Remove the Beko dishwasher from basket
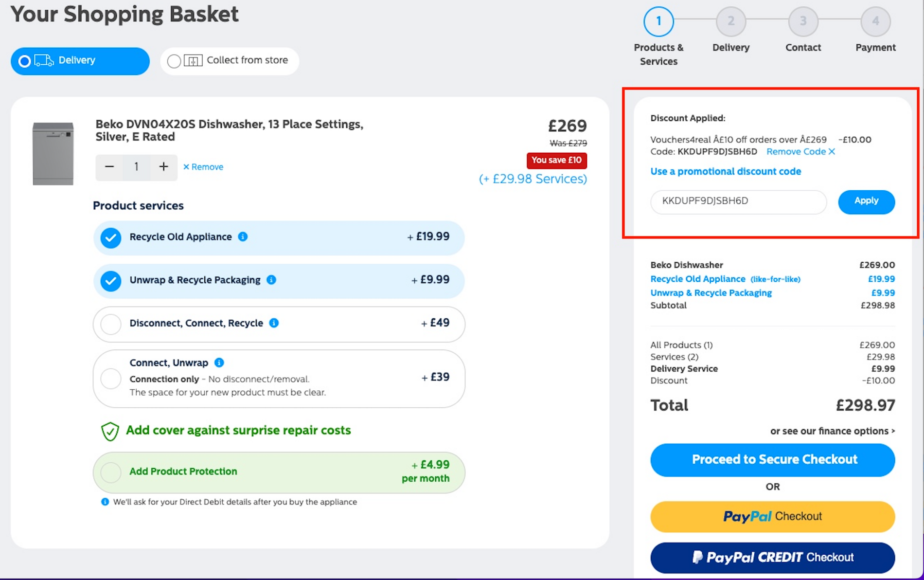The image size is (924, 580). tap(203, 167)
